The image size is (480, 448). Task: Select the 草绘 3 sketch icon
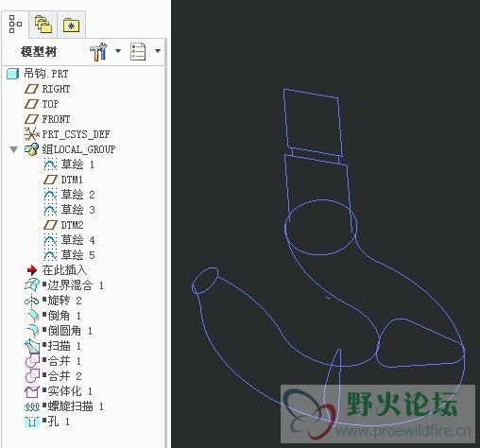[x=50, y=210]
